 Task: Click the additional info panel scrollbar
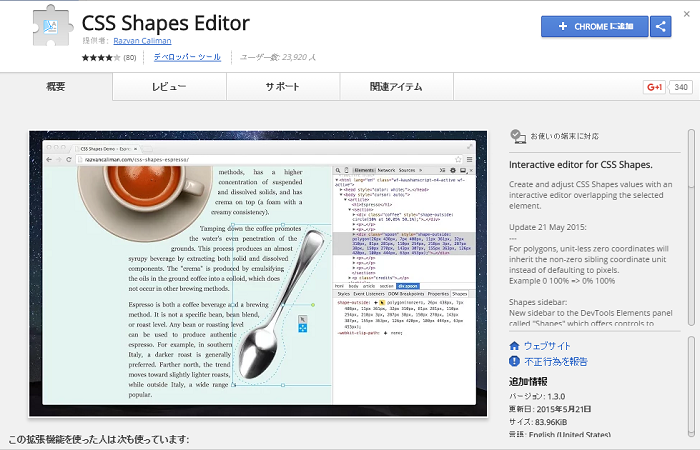(691, 386)
